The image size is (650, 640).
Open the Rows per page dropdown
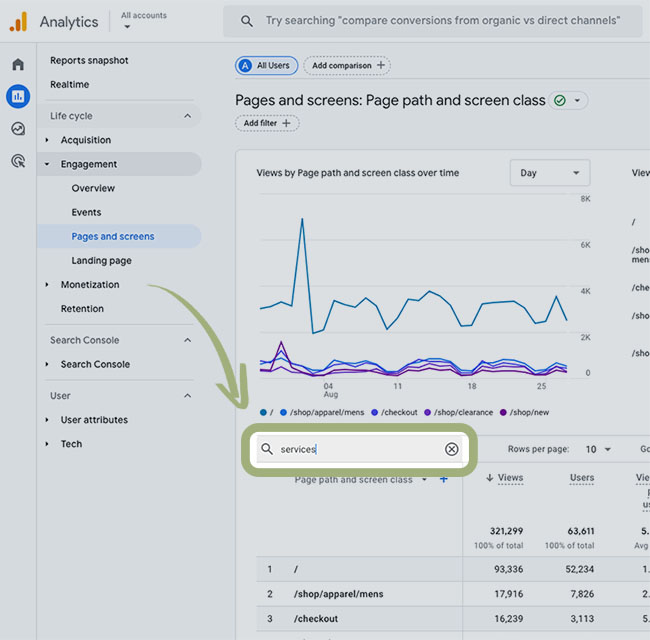click(598, 450)
